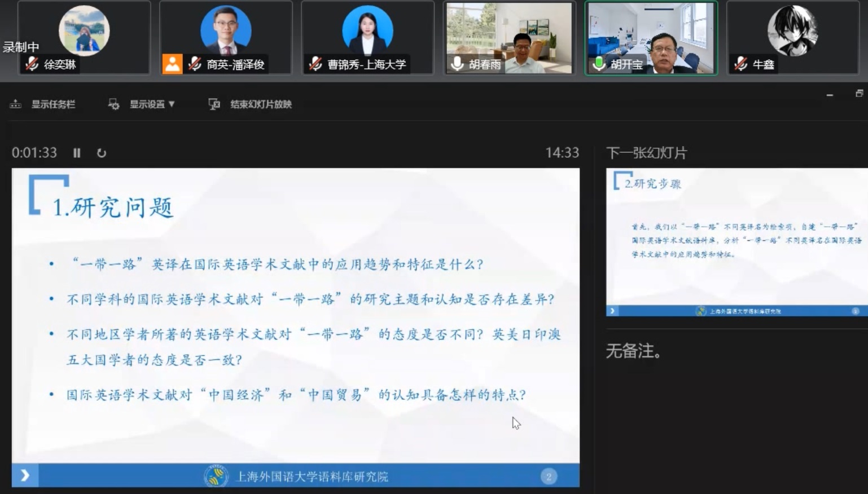Click 牛鑫's anime profile avatar
Image resolution: width=868 pixels, height=494 pixels.
pos(792,30)
